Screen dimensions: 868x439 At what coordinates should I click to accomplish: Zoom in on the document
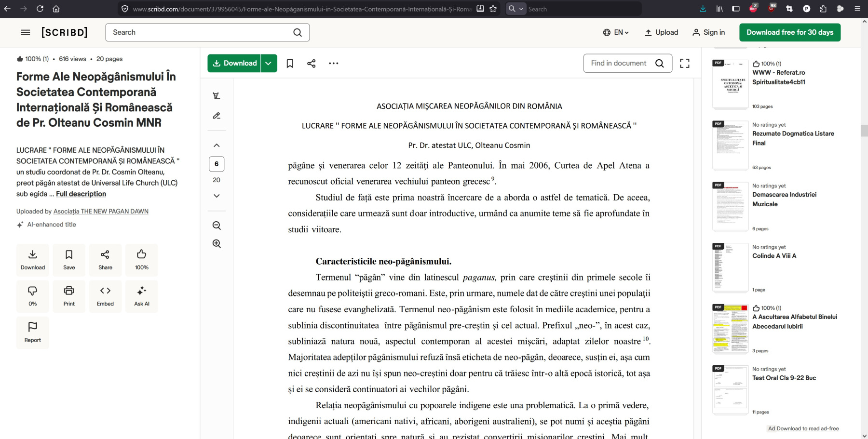[x=217, y=244]
